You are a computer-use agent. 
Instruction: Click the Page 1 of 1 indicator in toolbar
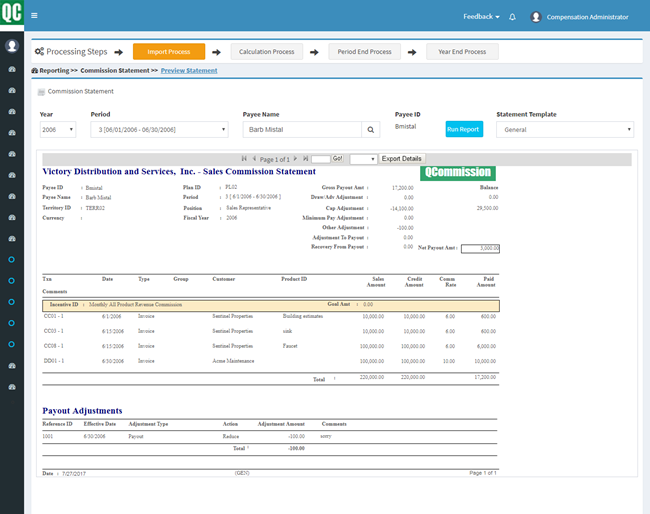point(274,160)
